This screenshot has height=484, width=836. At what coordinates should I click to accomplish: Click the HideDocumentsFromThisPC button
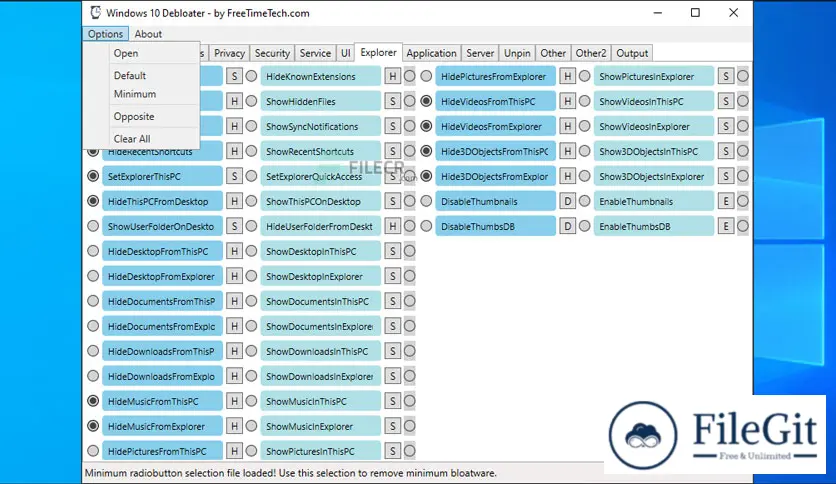pyautogui.click(x=162, y=301)
